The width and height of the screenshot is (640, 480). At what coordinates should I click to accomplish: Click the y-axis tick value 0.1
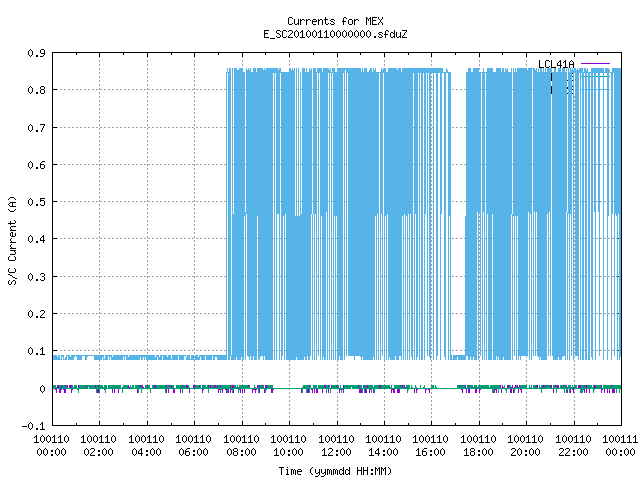pyautogui.click(x=36, y=351)
